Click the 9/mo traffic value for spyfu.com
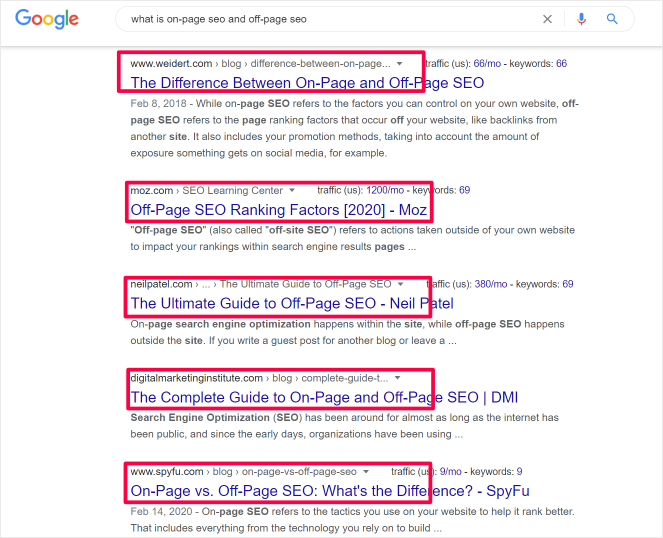The height and width of the screenshot is (538, 663). click(x=451, y=471)
